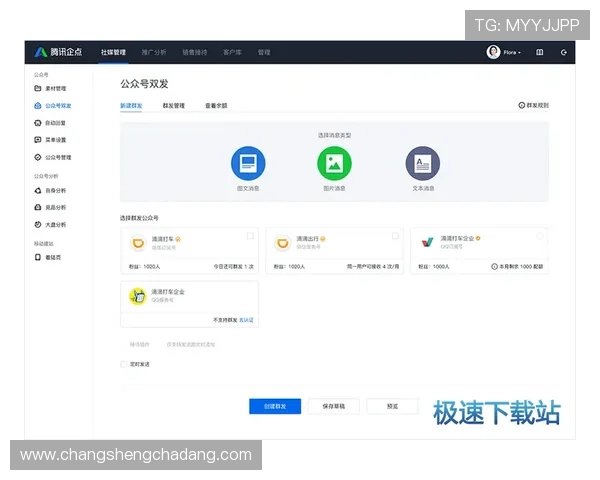Open 素材管理 folder icon in sidebar

click(x=38, y=88)
